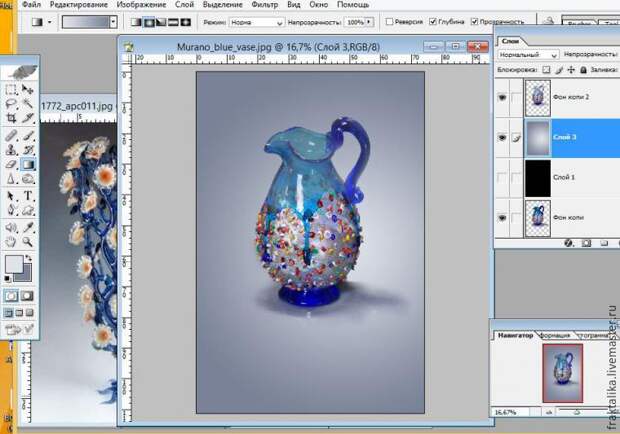Select the History Brush tool
Screen dimensions: 620x434
pyautogui.click(x=27, y=150)
